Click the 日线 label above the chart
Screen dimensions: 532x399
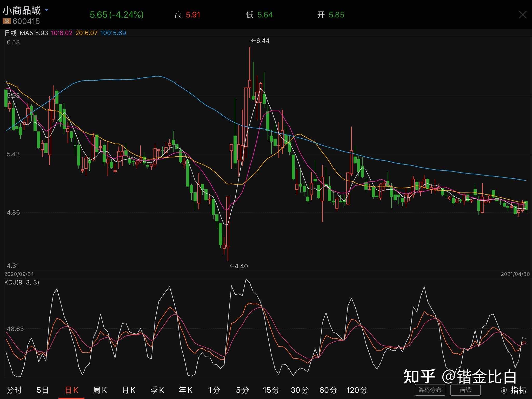[x=11, y=33]
